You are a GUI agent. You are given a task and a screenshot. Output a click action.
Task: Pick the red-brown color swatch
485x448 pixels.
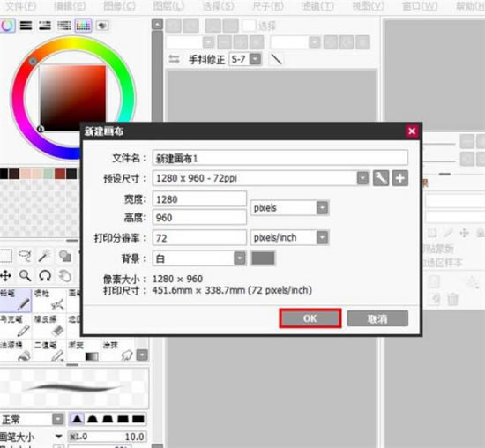[60, 174]
